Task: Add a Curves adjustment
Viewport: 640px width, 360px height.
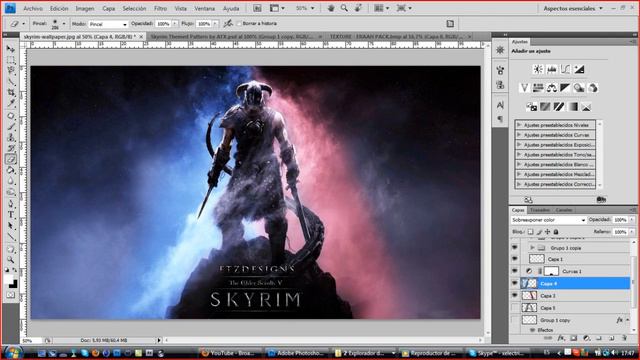Action: click(x=565, y=69)
